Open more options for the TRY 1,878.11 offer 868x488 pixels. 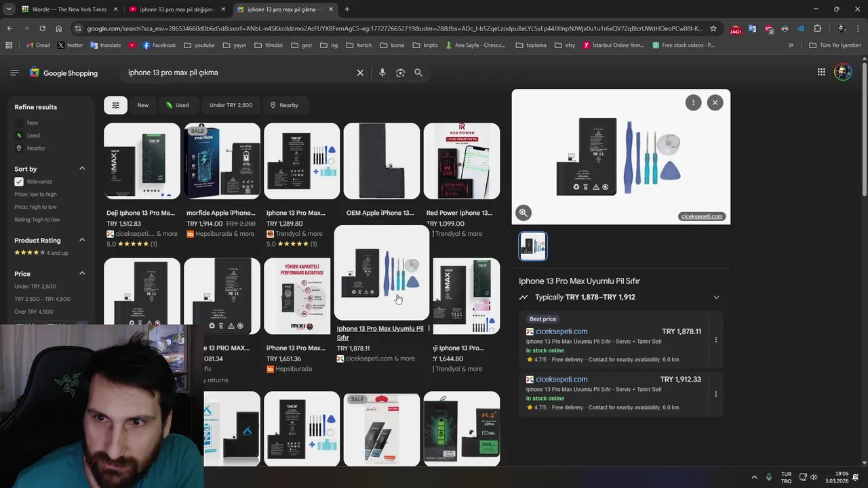coord(715,340)
